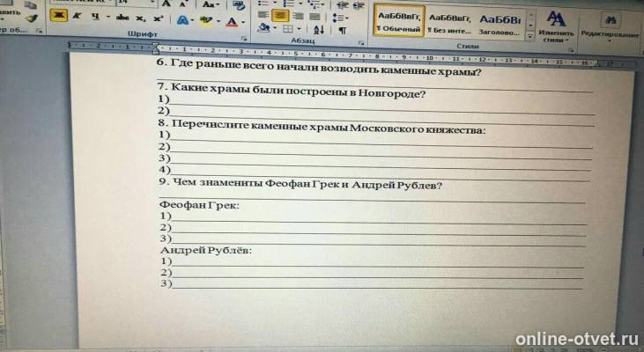Screen dimensions: 644x352
Task: Open Стили pane launcher arrow
Action: tap(571, 50)
